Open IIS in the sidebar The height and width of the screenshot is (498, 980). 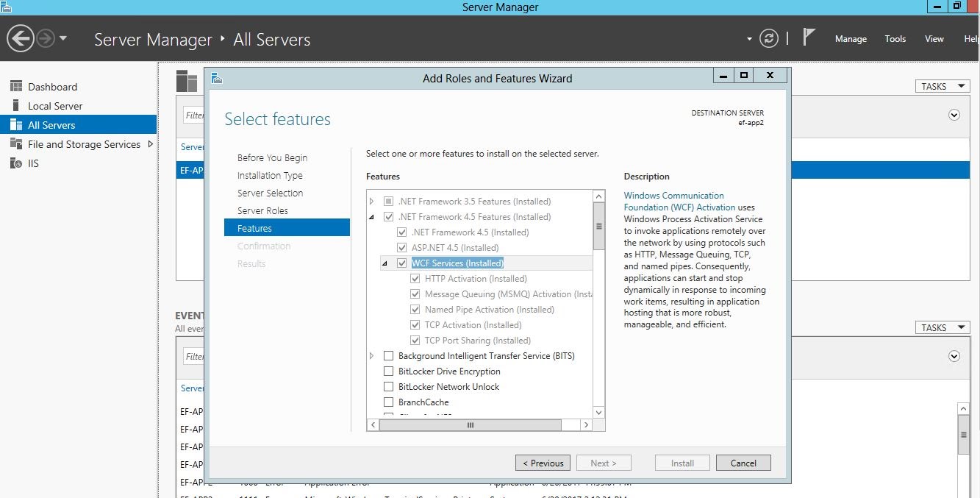(x=33, y=163)
